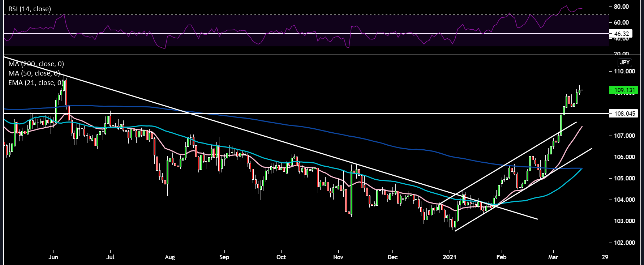
Task: Click the Oct date axis label
Action: coord(281,257)
